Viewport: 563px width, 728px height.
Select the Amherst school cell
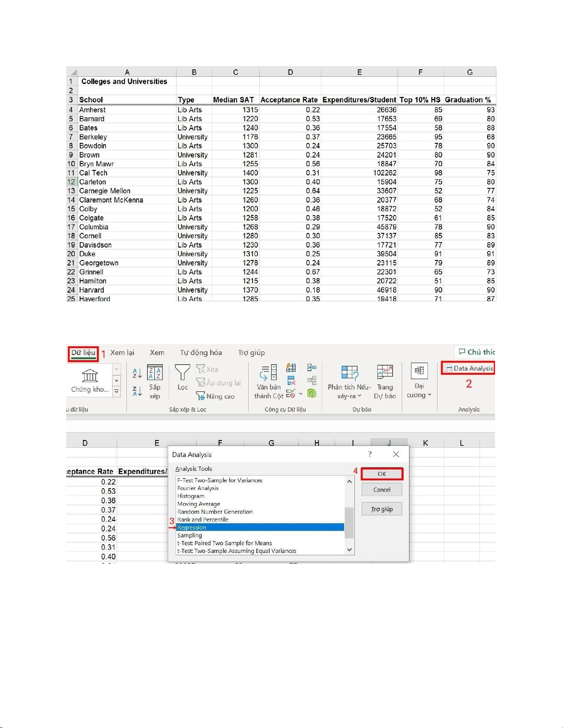click(x=127, y=110)
